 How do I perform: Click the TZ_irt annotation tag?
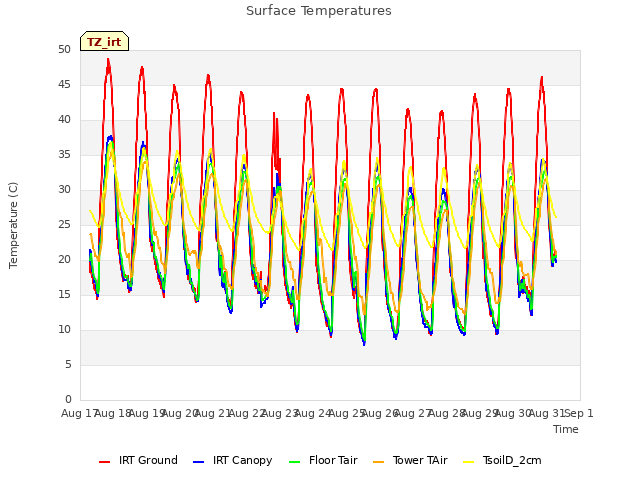[104, 41]
